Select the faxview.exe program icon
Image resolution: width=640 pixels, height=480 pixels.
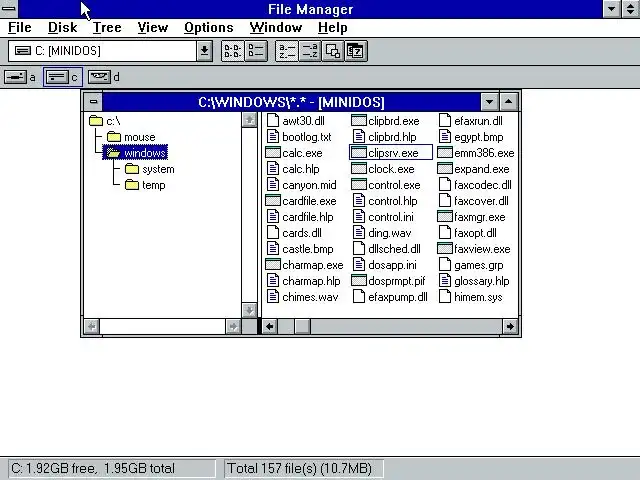click(x=445, y=249)
